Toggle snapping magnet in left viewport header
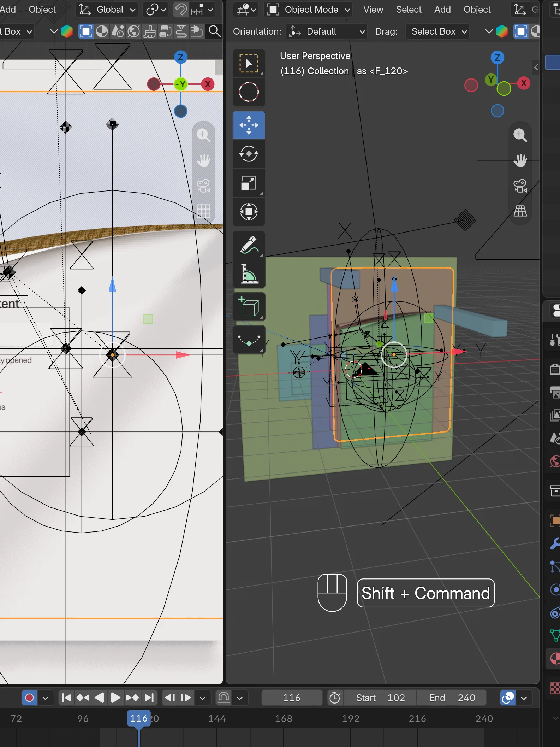 click(181, 10)
